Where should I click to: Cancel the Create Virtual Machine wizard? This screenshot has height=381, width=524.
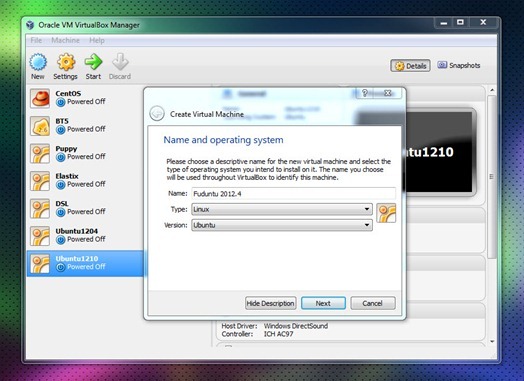[373, 303]
